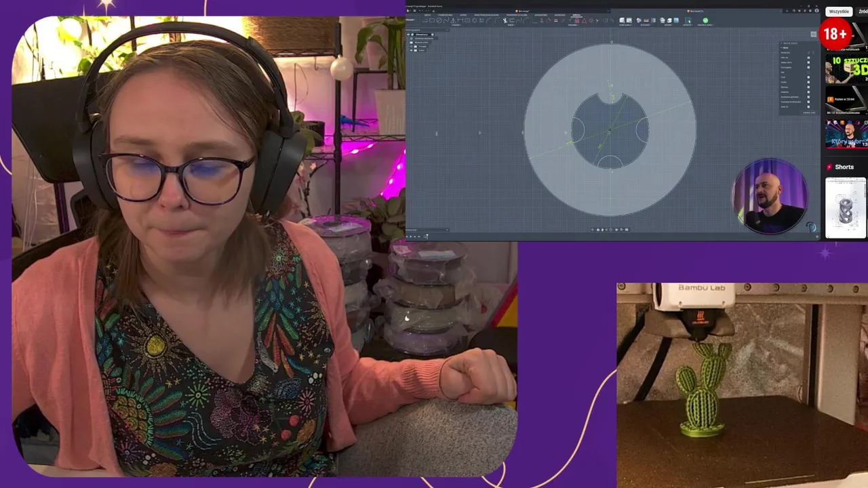Open the UTWÓRZ dropdown in sketch toolbar
Image resolution: width=868 pixels, height=488 pixels.
(x=456, y=25)
